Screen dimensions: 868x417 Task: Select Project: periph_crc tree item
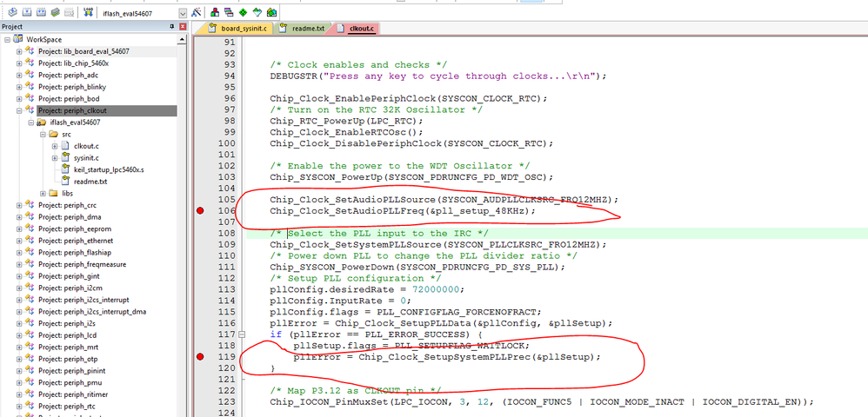[x=68, y=205]
